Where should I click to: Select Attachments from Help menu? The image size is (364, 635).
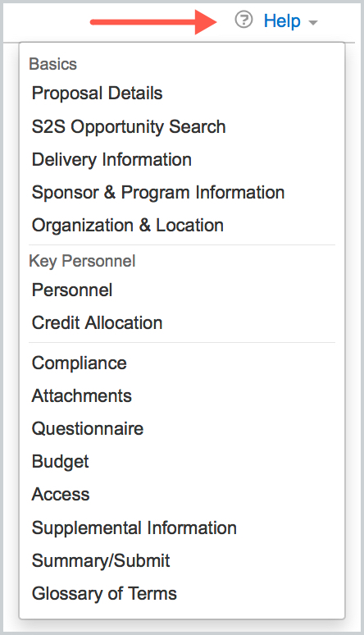(82, 395)
